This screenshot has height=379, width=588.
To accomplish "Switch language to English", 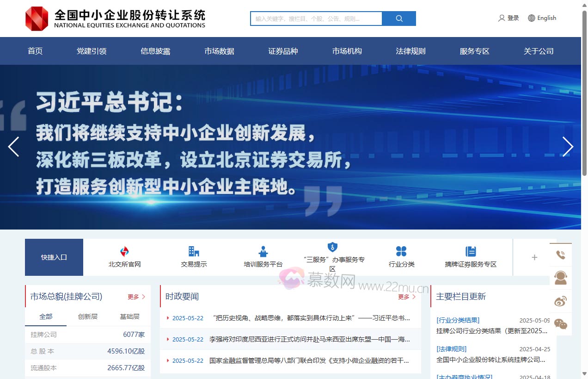I will 546,18.
